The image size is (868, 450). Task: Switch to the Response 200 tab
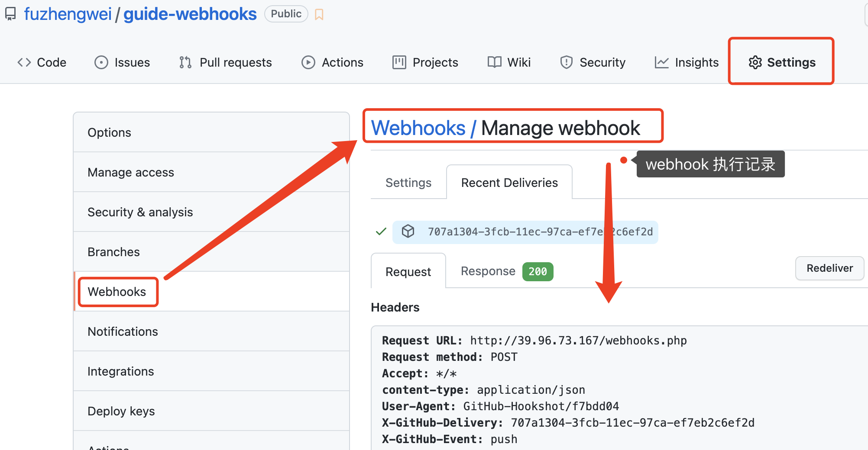506,271
